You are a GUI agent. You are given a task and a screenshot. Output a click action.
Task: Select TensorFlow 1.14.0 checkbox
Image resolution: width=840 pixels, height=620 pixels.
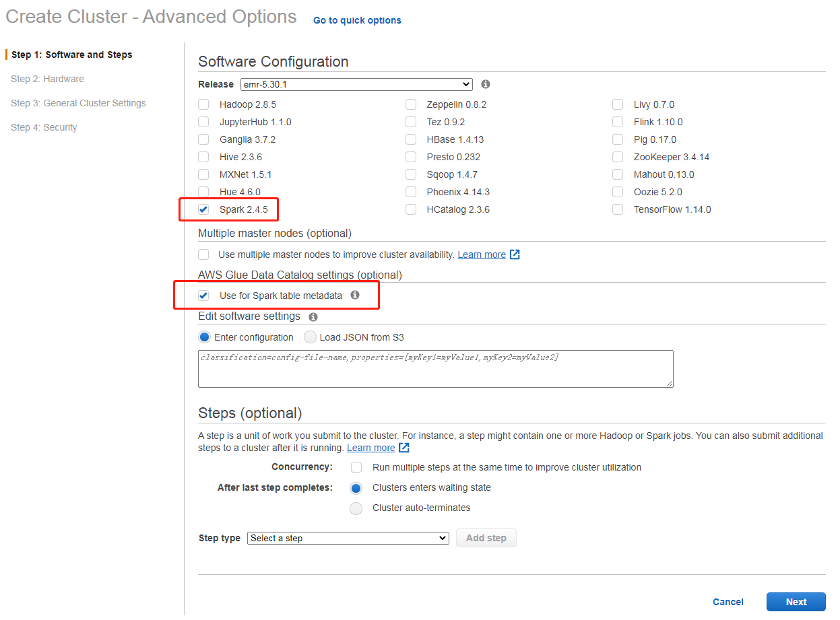(x=618, y=209)
